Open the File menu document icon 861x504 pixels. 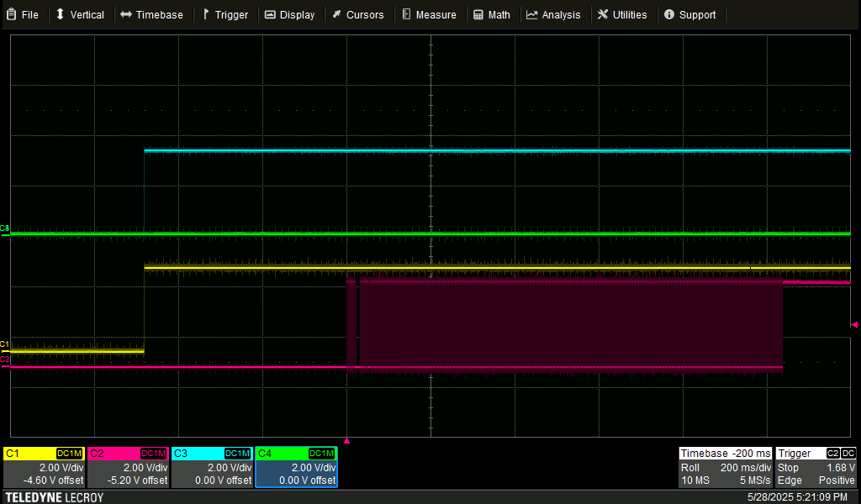point(10,14)
